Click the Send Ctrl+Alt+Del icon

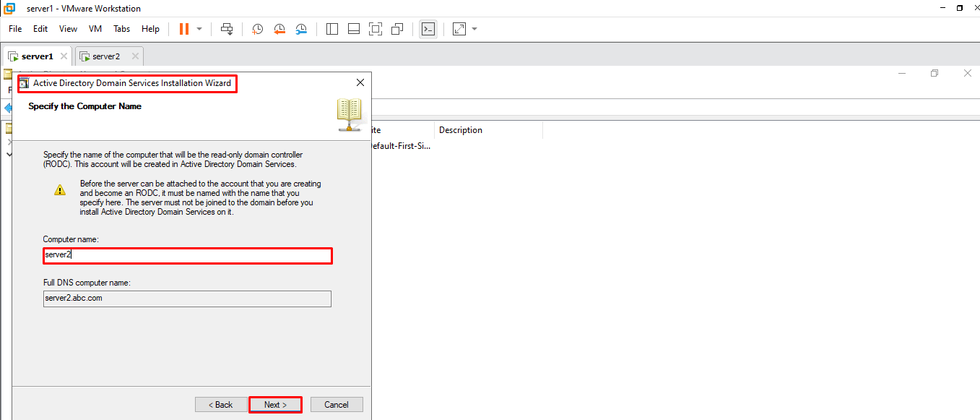coord(227,29)
